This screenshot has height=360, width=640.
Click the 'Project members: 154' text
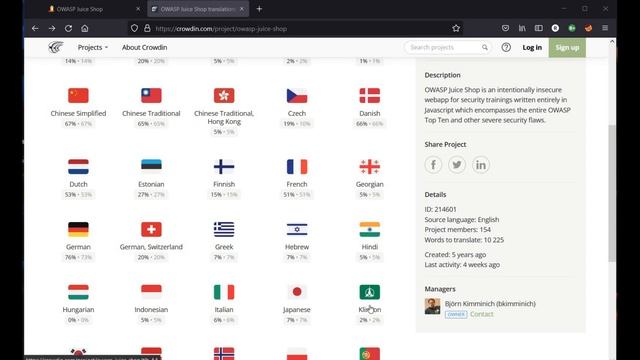tap(458, 229)
